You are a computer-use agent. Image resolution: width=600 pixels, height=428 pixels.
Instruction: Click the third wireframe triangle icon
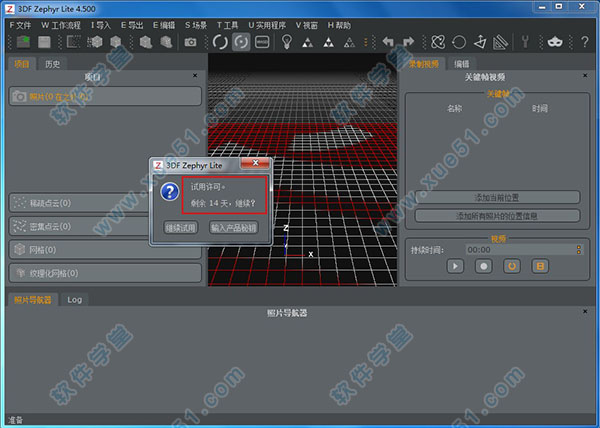[x=349, y=42]
